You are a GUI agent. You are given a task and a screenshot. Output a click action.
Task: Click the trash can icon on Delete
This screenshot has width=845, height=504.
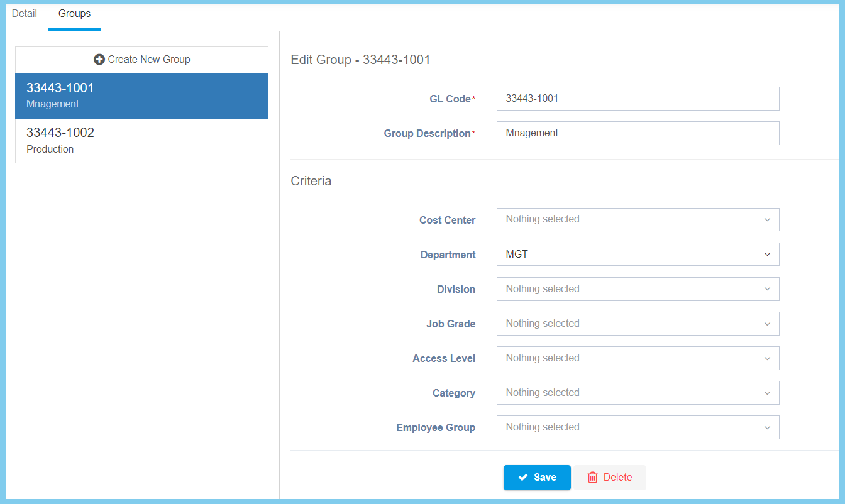pyautogui.click(x=592, y=478)
